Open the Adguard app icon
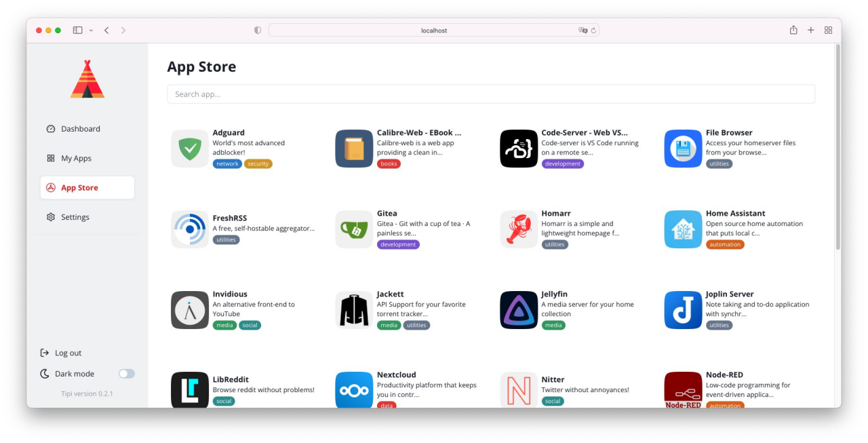 (189, 149)
